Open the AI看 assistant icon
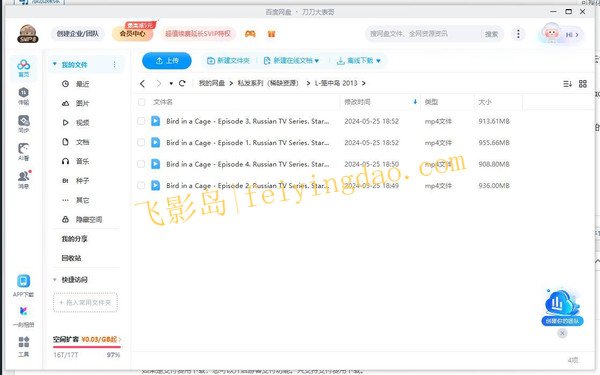The image size is (600, 375). click(24, 152)
